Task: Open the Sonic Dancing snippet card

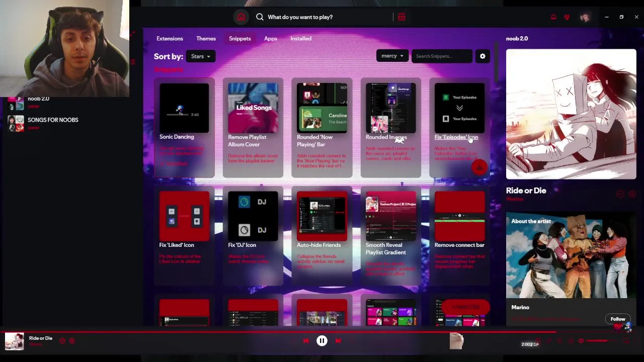Action: point(184,128)
